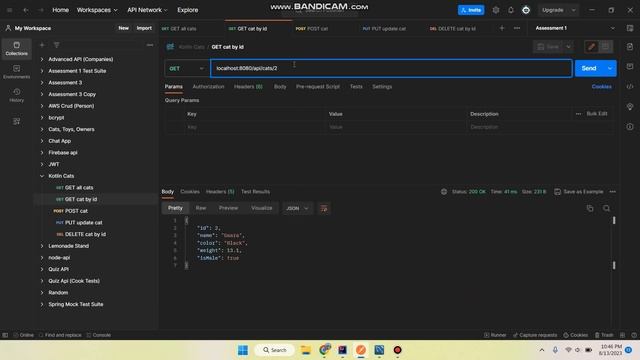
Task: Expand the Lemonade Stand collection
Action: (x=42, y=246)
